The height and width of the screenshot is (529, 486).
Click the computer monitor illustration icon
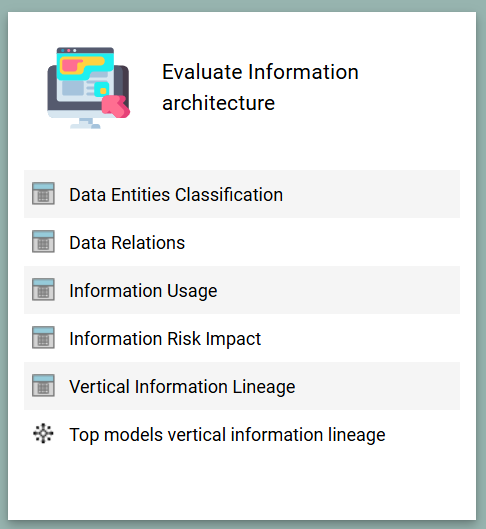point(88,88)
